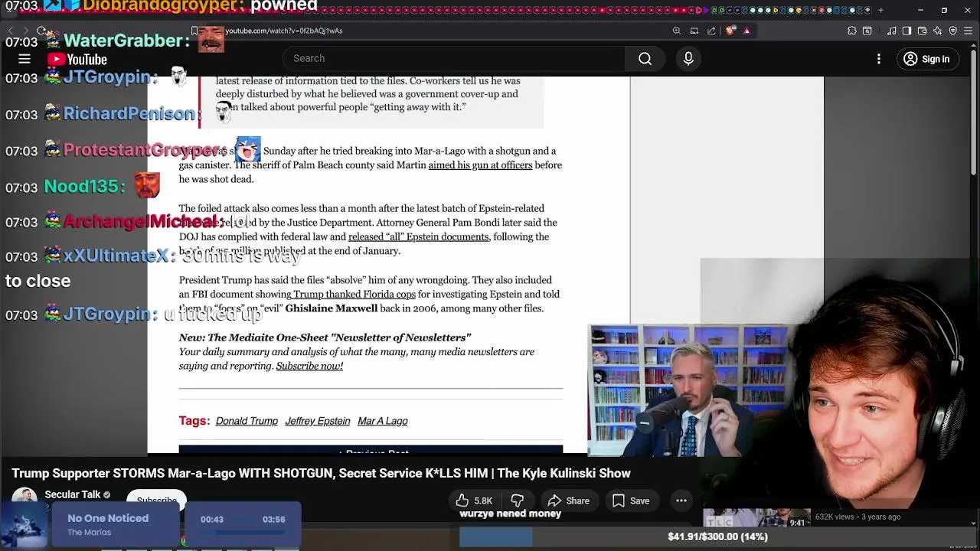This screenshot has width=980, height=551.
Task: Click the donation goal progress bar $41.91/$300.00
Action: (717, 536)
